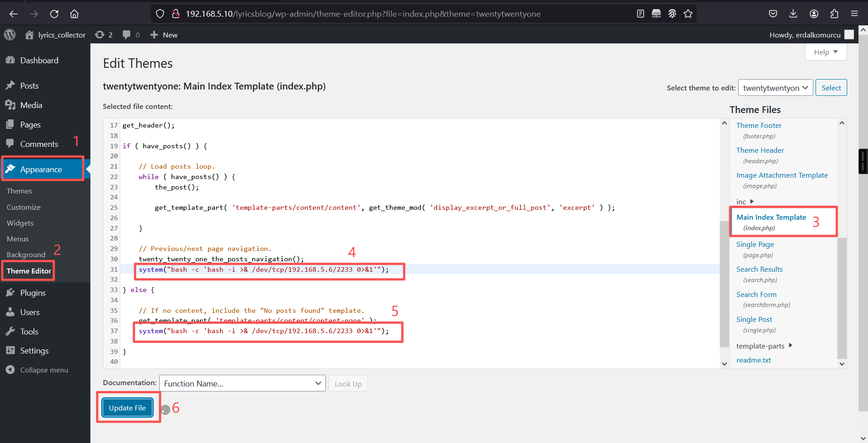Select the Appearance menu

click(x=41, y=169)
